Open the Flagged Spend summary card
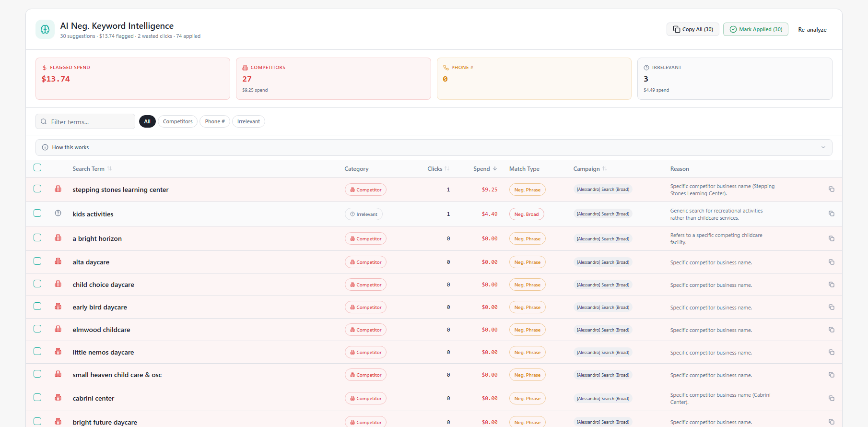This screenshot has height=427, width=868. pyautogui.click(x=133, y=79)
